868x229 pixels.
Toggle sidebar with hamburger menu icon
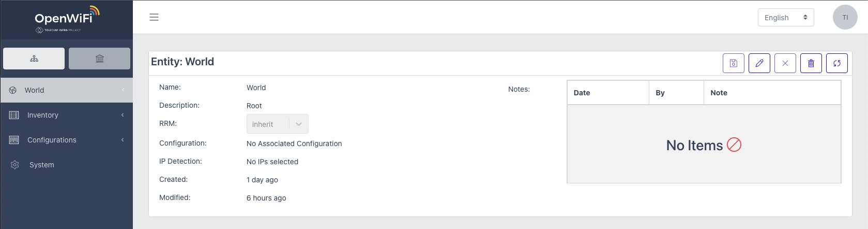(x=154, y=17)
